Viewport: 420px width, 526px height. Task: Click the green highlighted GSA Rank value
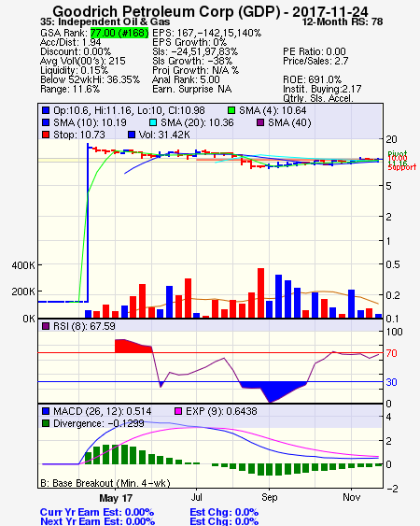click(119, 33)
